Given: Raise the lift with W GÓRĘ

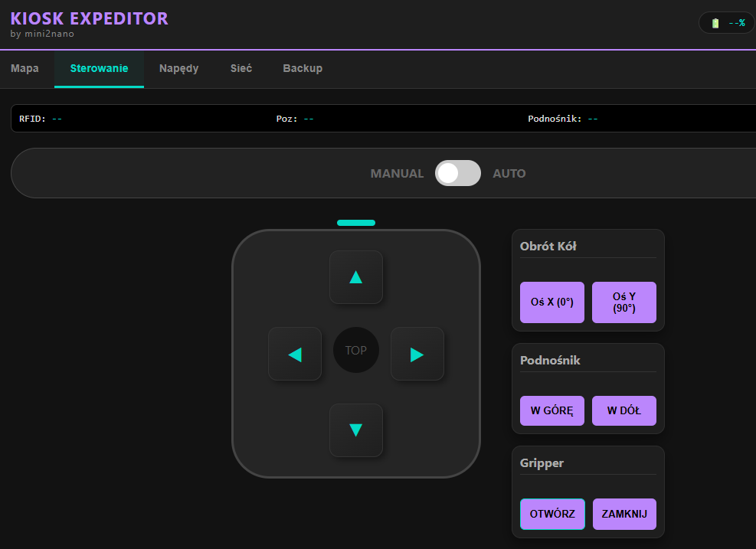Looking at the screenshot, I should click(x=552, y=410).
